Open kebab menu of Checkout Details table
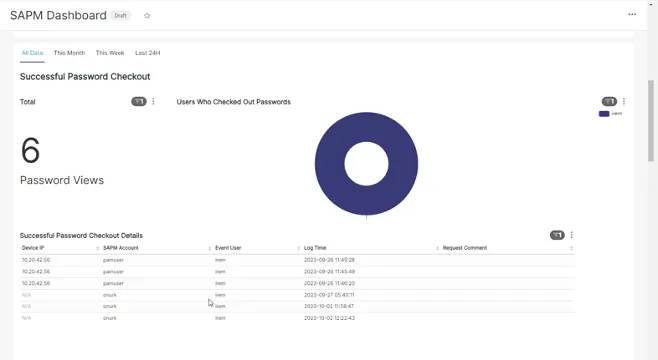The image size is (658, 360). tap(572, 235)
